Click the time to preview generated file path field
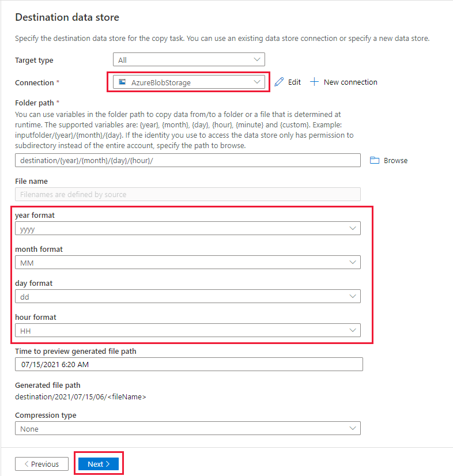This screenshot has width=453, height=476. coord(188,364)
